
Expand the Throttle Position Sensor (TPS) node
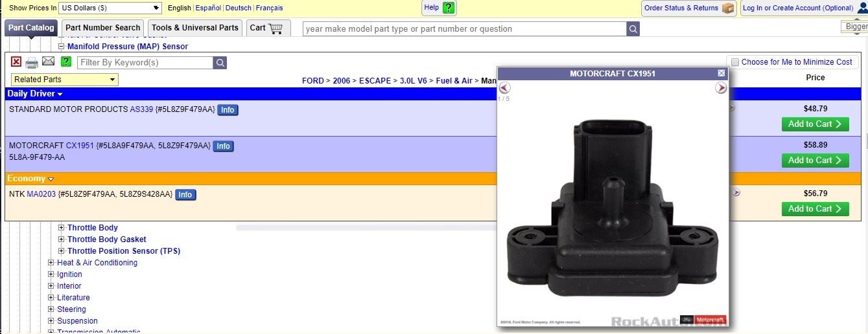click(62, 251)
